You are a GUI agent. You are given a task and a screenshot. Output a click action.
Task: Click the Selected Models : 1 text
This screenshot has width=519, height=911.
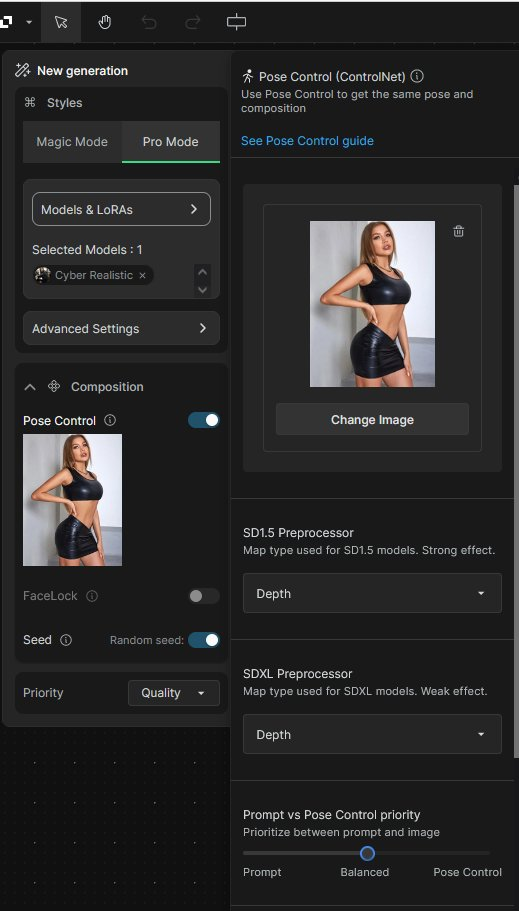tap(87, 250)
